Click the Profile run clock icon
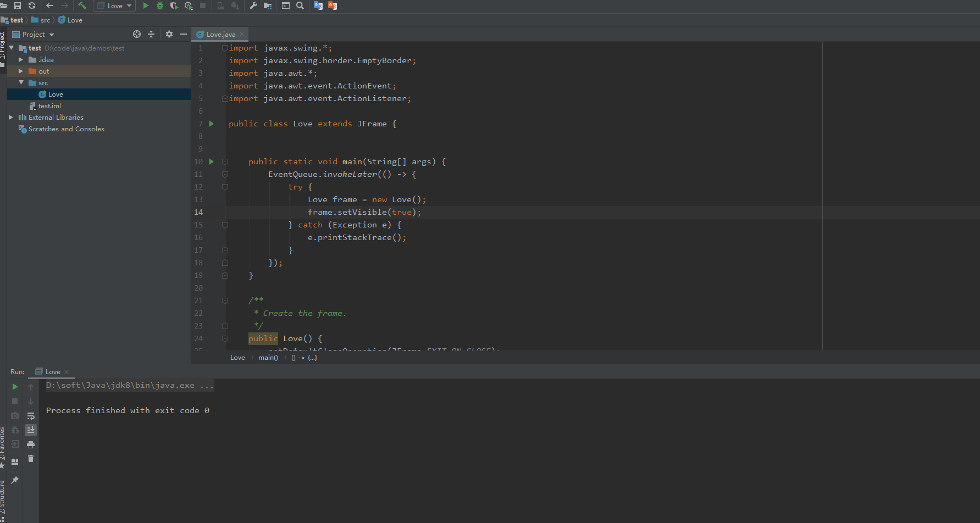 click(x=189, y=5)
